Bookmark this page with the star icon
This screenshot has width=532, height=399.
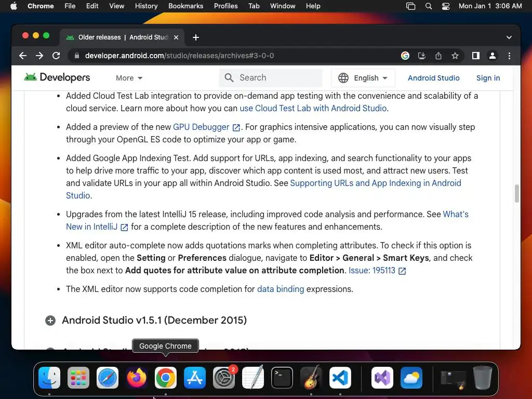[455, 56]
